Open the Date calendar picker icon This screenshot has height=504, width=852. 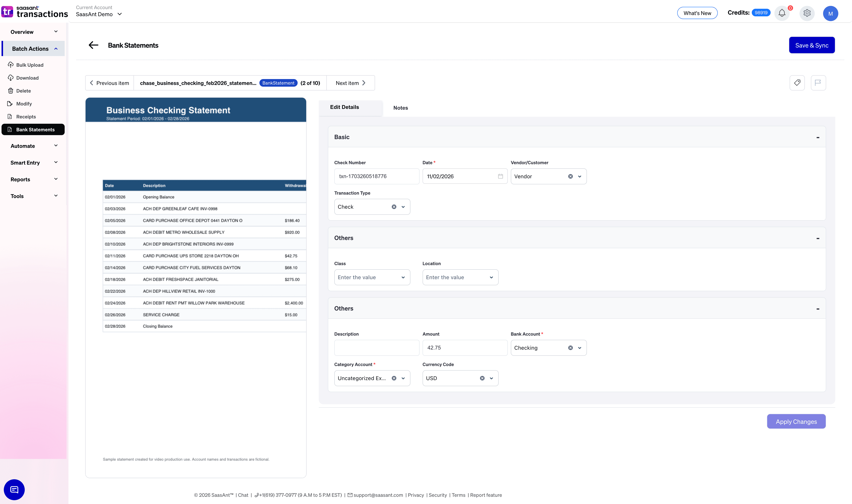coord(500,176)
